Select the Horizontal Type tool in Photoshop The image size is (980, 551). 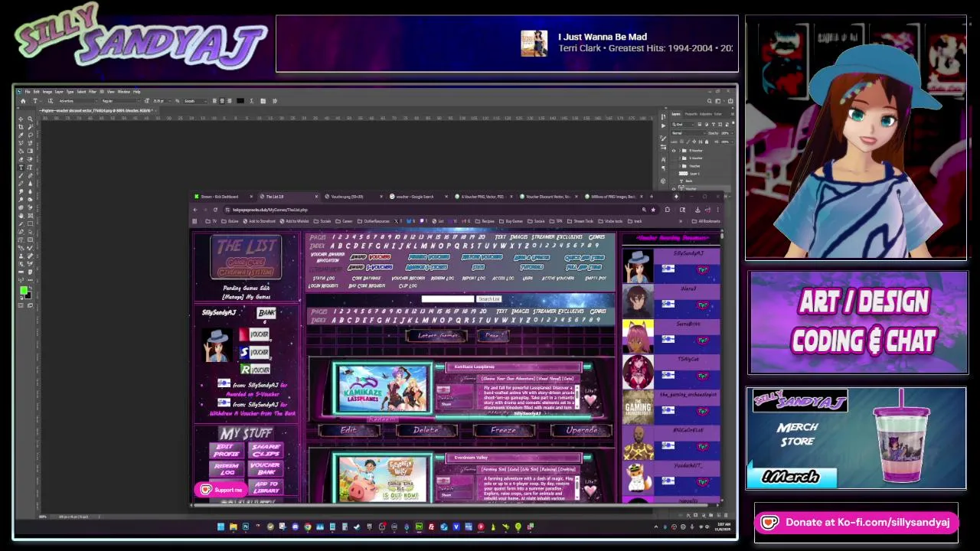coord(21,167)
